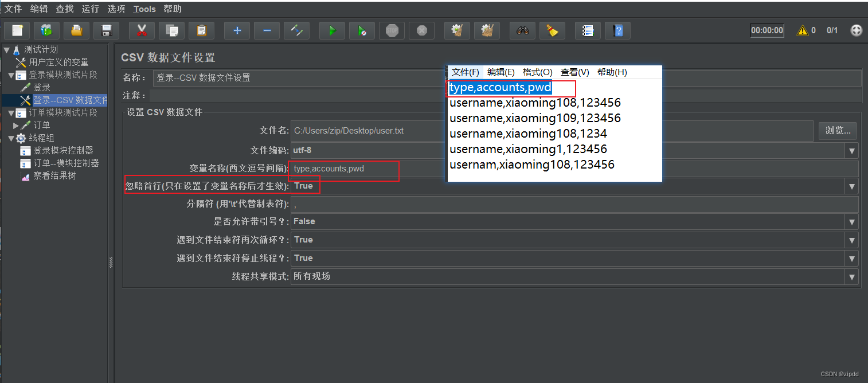868x383 pixels.
Task: Open Notepad's 编辑(E) menu
Action: (x=501, y=72)
